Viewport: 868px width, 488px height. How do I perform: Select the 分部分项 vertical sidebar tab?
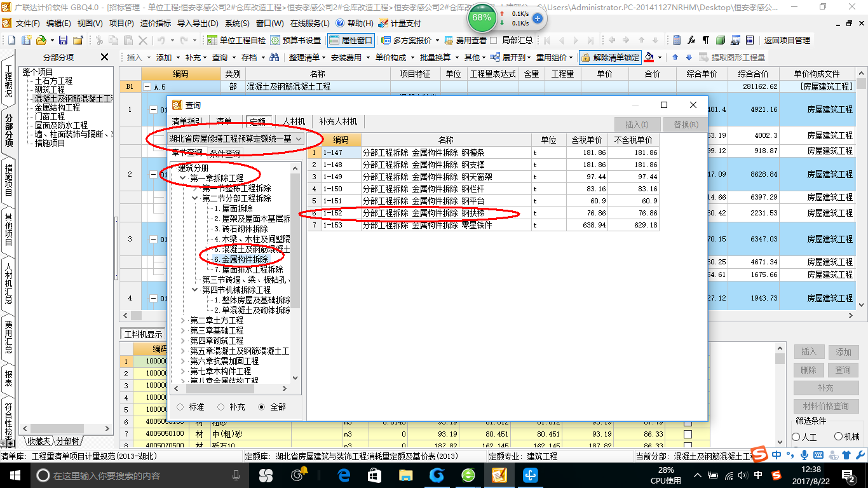click(x=9, y=131)
